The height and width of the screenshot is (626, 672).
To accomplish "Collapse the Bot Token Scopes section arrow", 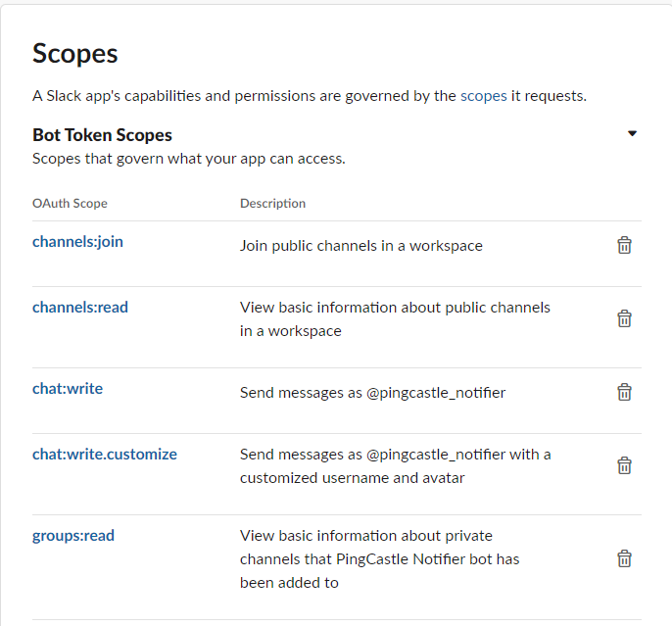I will tap(632, 133).
